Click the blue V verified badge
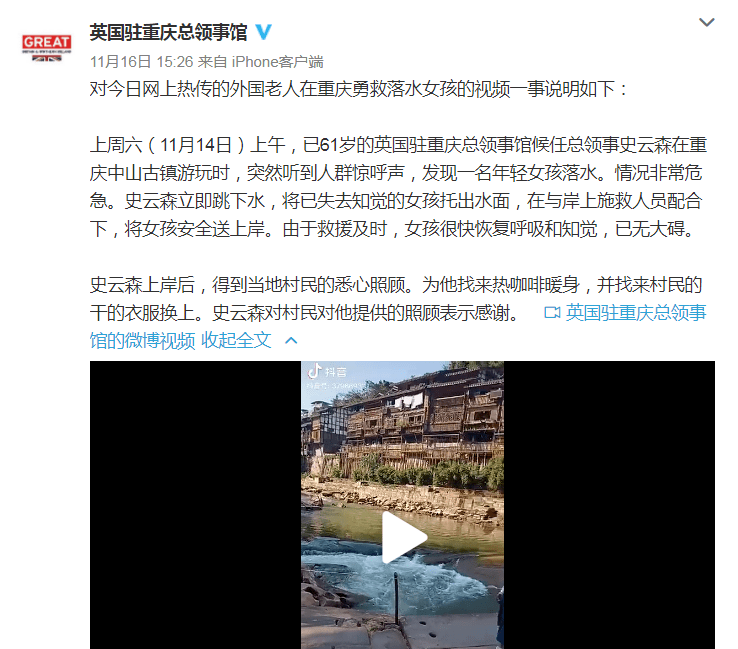This screenshot has height=649, width=738. (x=264, y=32)
